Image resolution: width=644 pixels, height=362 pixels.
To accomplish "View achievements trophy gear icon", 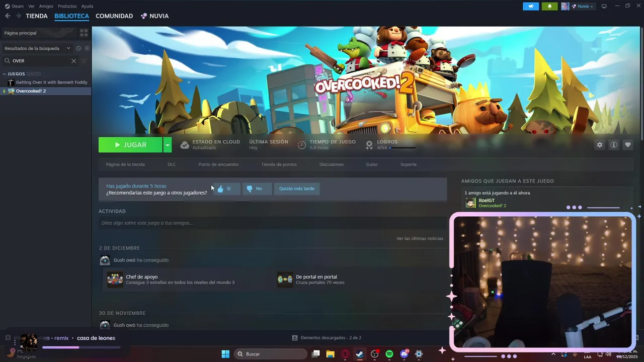I will [369, 145].
